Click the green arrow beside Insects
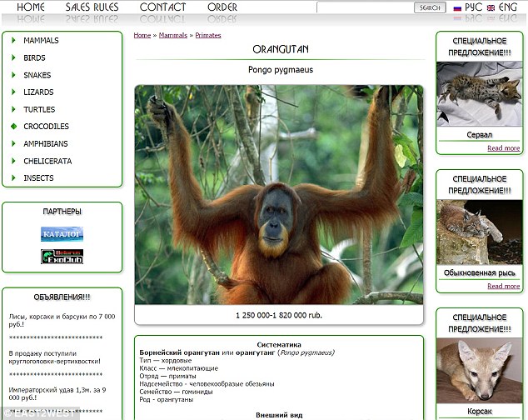 pyautogui.click(x=14, y=178)
